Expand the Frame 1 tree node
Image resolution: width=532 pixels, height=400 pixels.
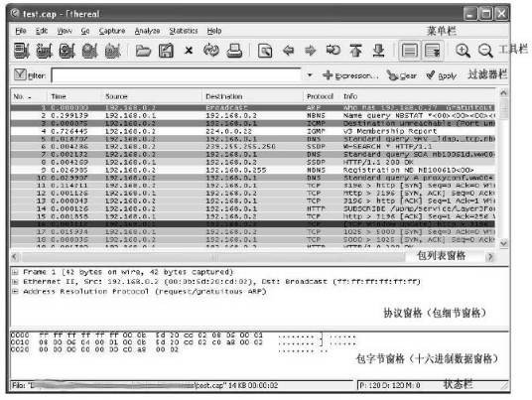[15, 272]
